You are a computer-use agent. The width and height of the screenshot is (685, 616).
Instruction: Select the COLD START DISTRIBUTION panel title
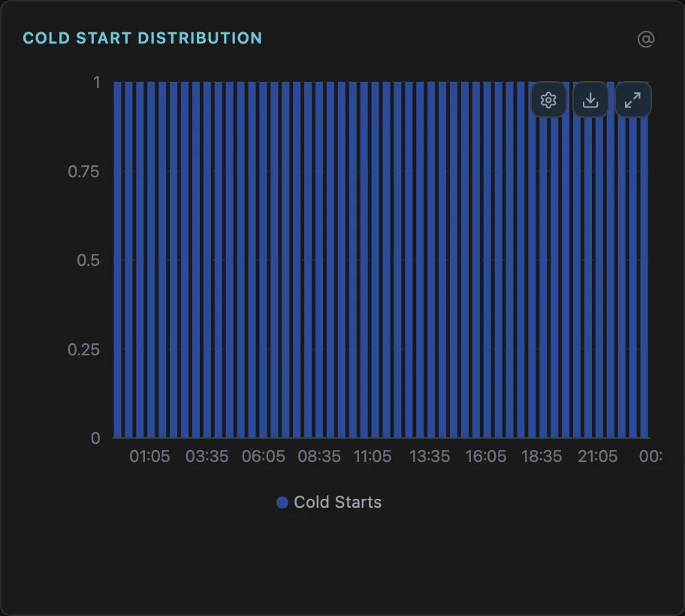142,38
